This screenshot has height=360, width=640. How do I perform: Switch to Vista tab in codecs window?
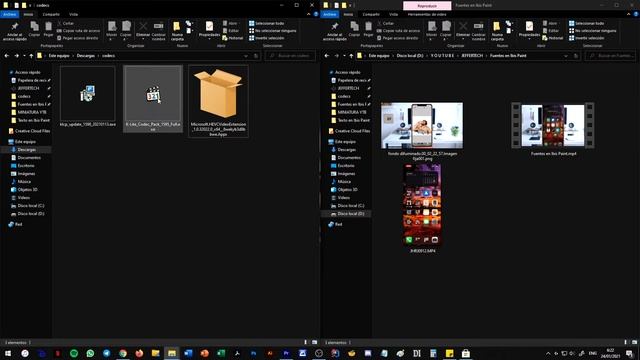(73, 14)
